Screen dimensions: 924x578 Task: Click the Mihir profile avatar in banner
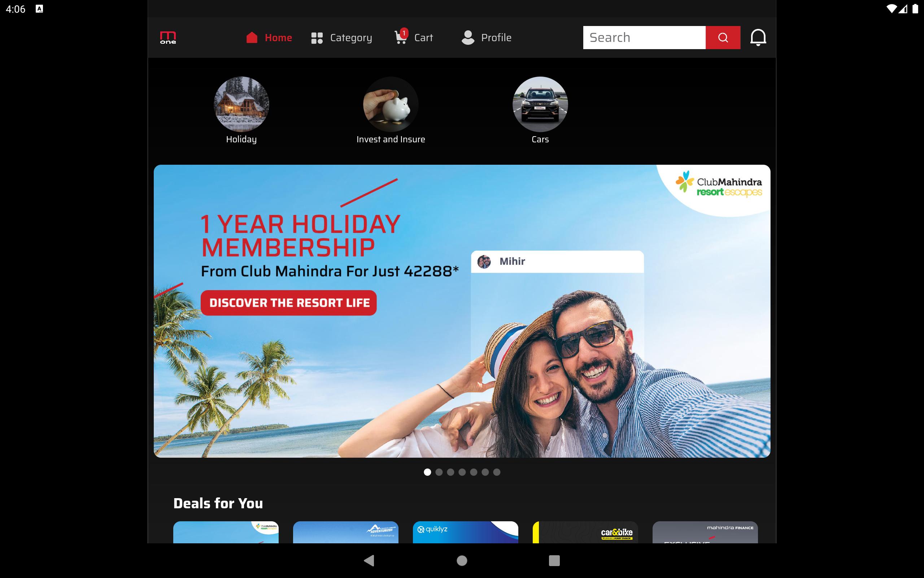484,262
